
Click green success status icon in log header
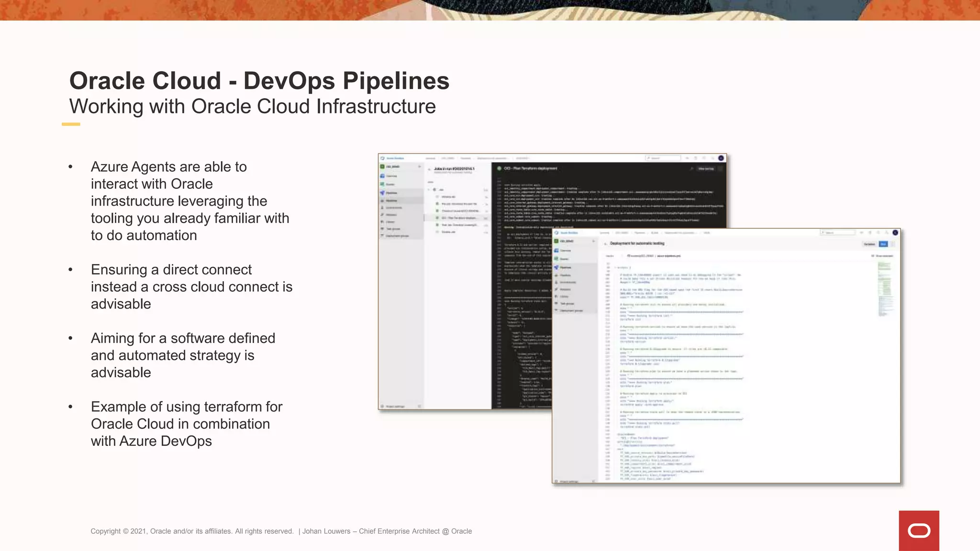click(499, 168)
